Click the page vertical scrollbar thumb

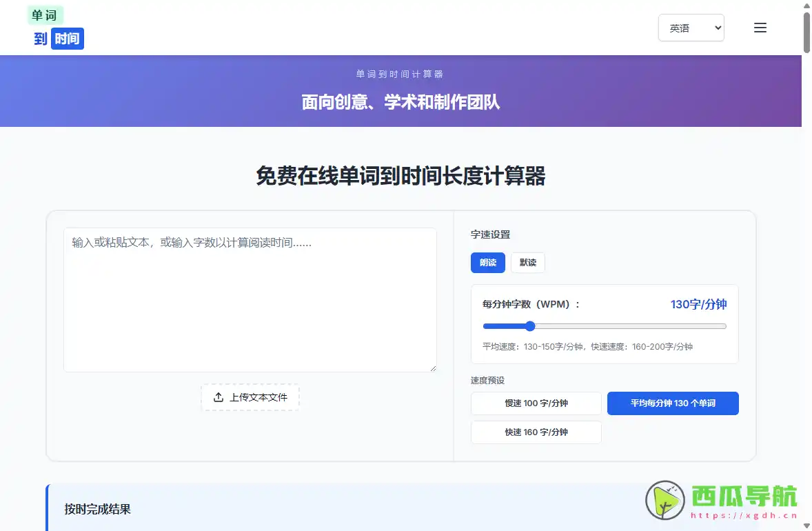(806, 32)
